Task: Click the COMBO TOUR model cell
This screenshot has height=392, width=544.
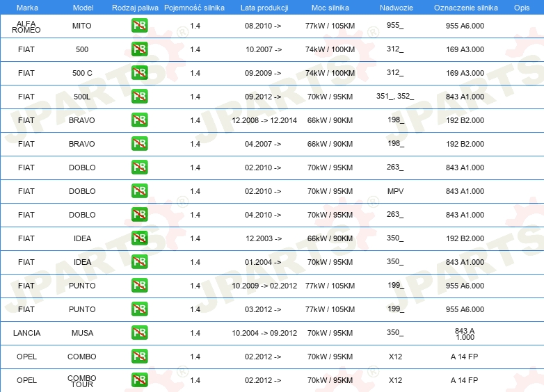Action: (82, 382)
